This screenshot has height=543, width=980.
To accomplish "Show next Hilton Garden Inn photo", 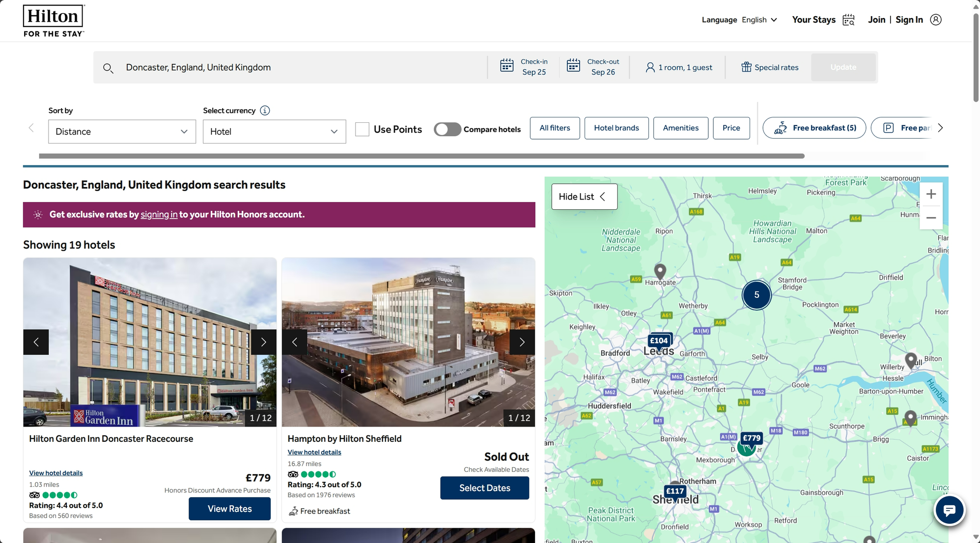I will (x=263, y=342).
